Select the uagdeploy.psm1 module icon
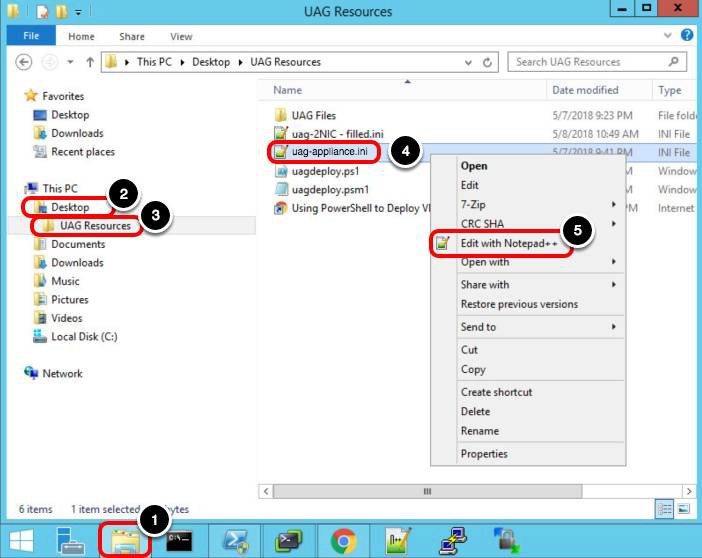This screenshot has width=702, height=558. click(x=281, y=189)
